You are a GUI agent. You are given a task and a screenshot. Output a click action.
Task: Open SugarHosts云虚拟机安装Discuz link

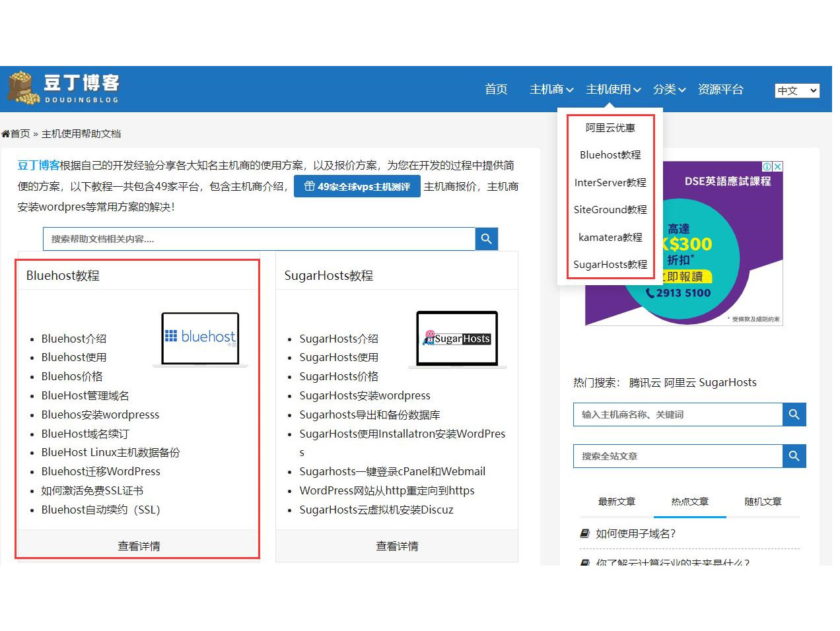pos(376,510)
